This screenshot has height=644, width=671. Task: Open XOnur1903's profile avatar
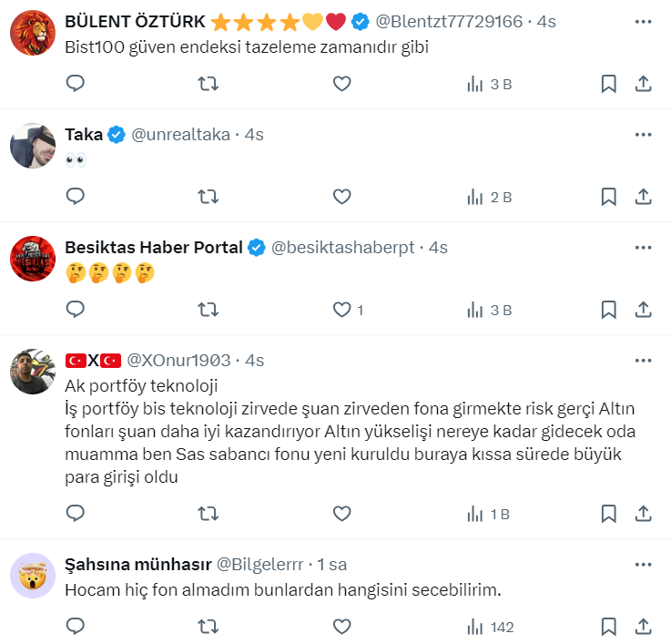coord(33,372)
